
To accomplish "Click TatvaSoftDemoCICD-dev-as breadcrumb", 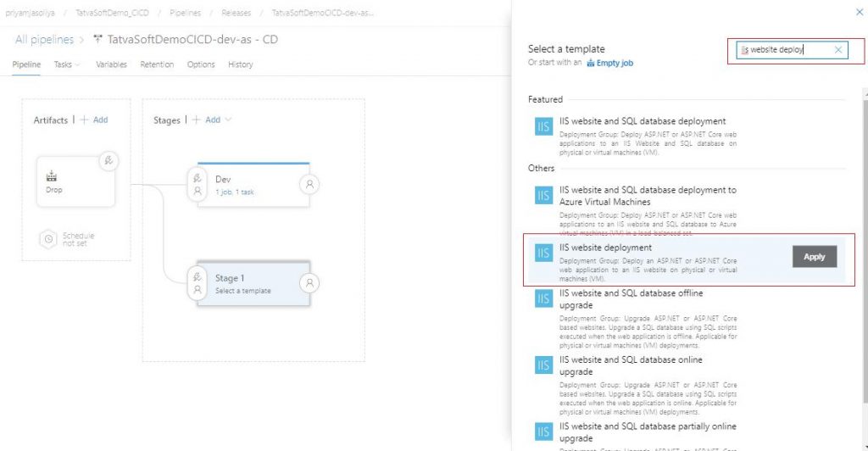I will pos(323,13).
